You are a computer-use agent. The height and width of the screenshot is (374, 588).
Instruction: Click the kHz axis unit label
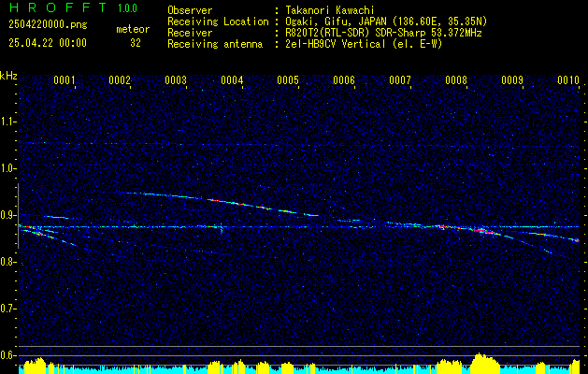point(8,76)
